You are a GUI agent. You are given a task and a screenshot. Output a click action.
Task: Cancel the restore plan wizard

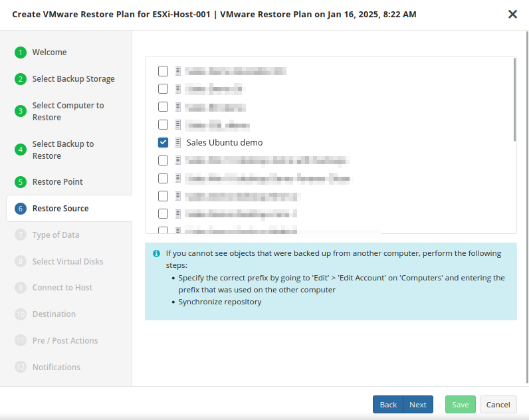click(498, 405)
